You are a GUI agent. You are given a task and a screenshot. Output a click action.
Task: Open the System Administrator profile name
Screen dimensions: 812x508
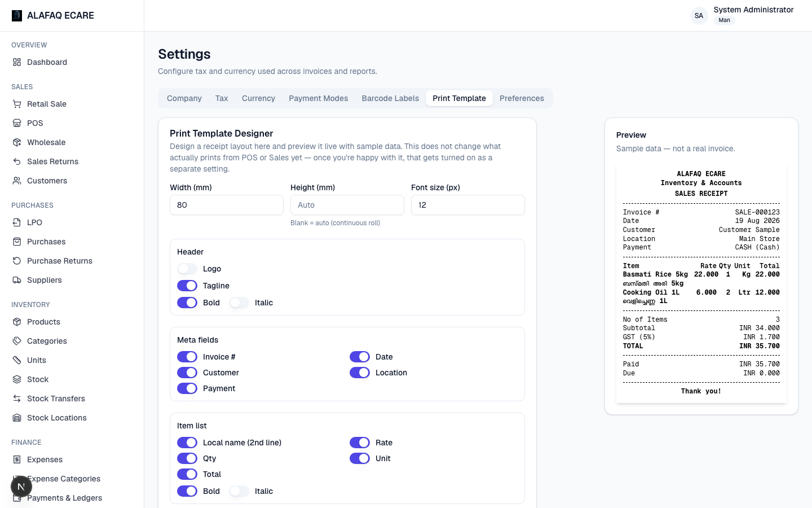click(x=753, y=10)
